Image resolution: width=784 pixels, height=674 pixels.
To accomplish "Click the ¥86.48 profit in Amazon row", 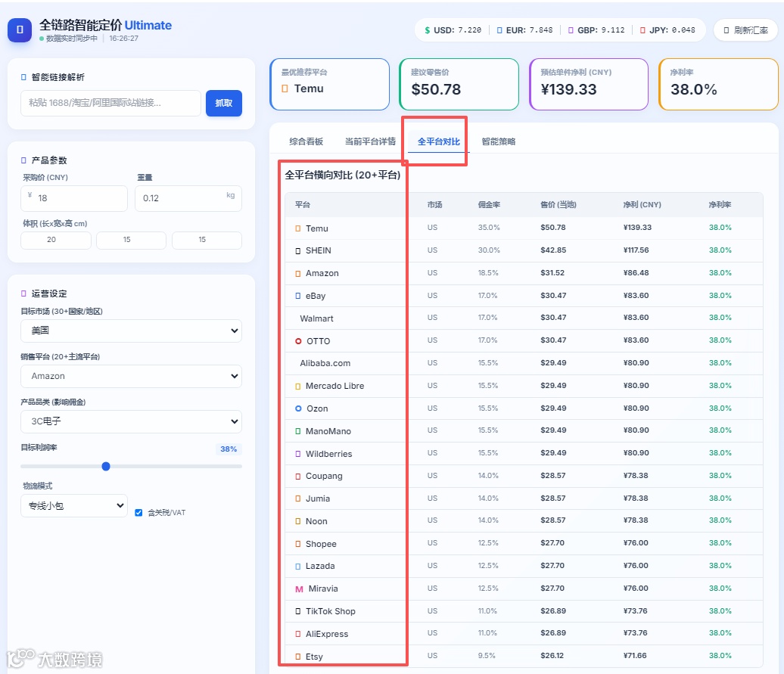I will coord(636,273).
